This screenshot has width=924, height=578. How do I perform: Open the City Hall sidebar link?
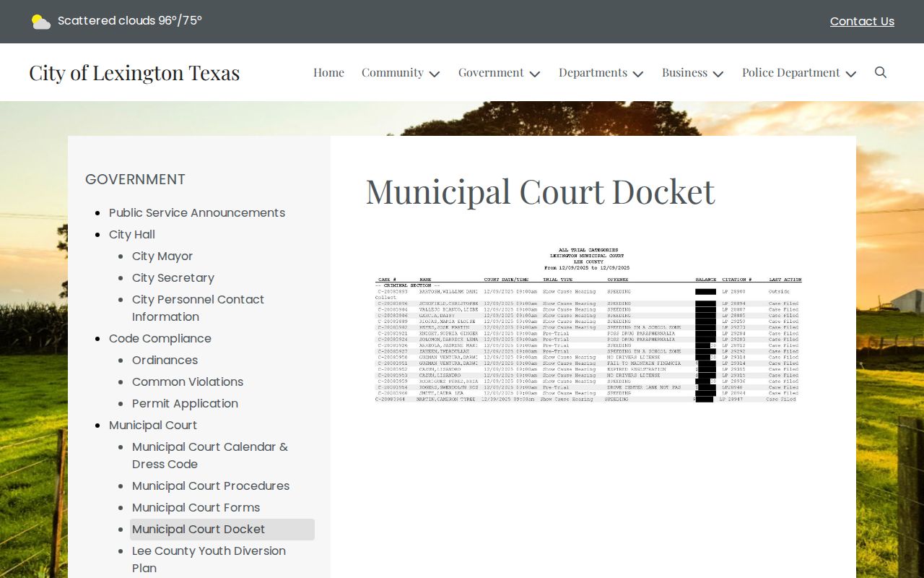[132, 234]
